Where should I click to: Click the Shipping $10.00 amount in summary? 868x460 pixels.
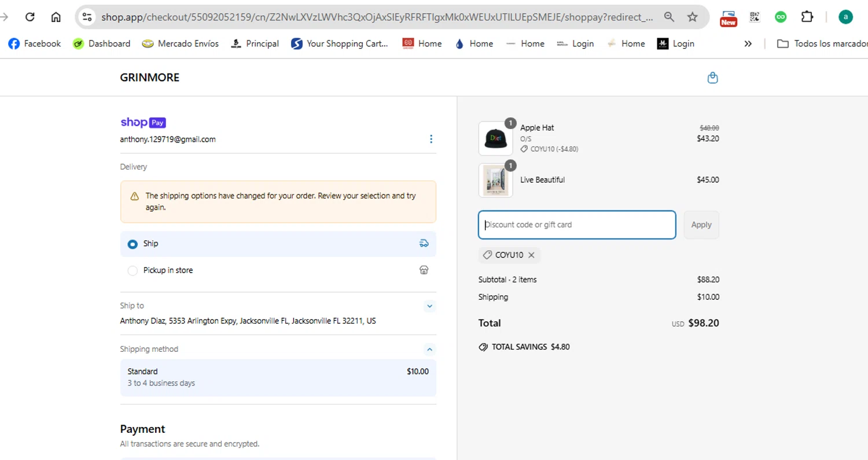(x=708, y=297)
